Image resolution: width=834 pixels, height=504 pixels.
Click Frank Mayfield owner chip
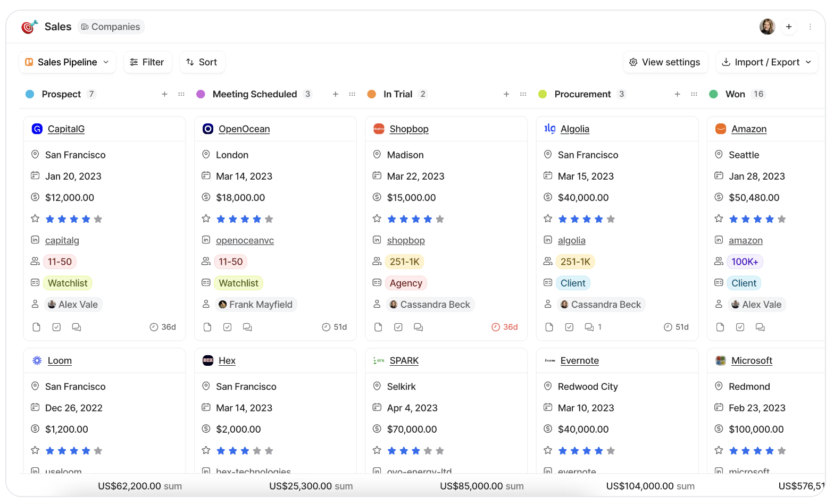[x=256, y=305]
